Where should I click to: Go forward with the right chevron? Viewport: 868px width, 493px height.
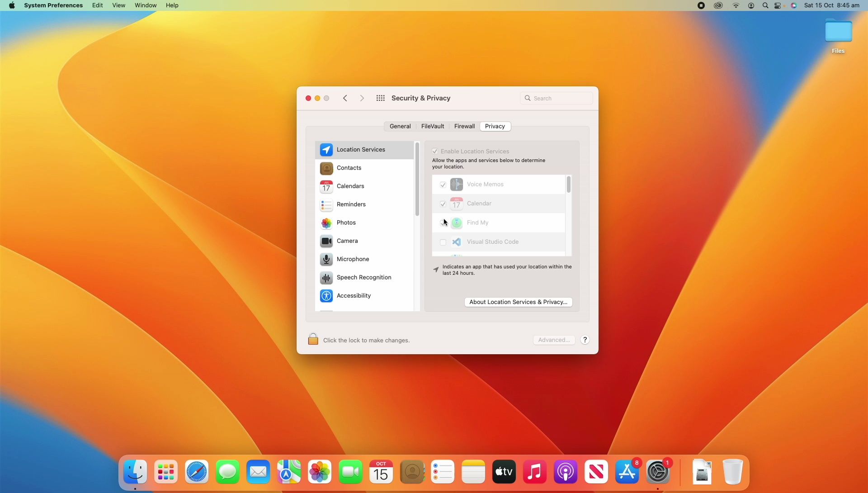362,98
